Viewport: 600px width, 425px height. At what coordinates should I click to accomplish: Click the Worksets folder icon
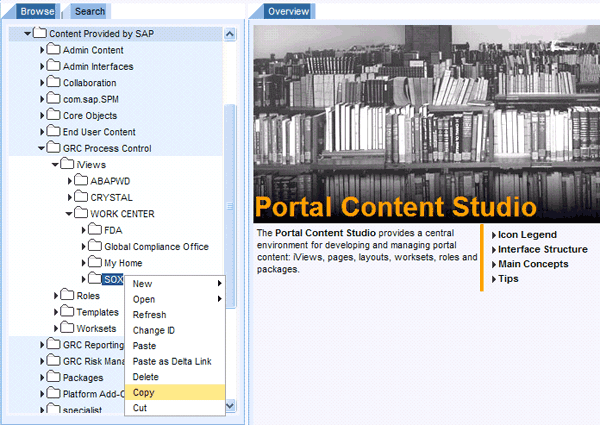click(67, 327)
